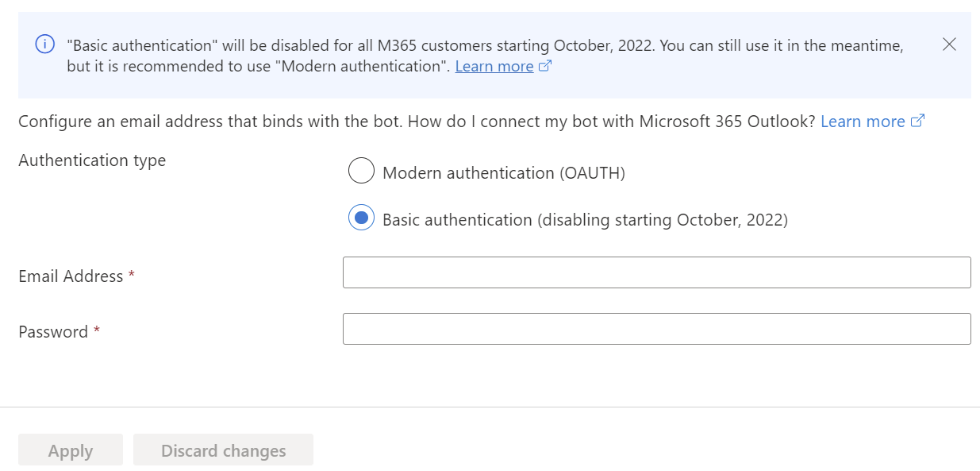
Task: Click the external-link icon beside banner Learn more
Action: point(544,66)
